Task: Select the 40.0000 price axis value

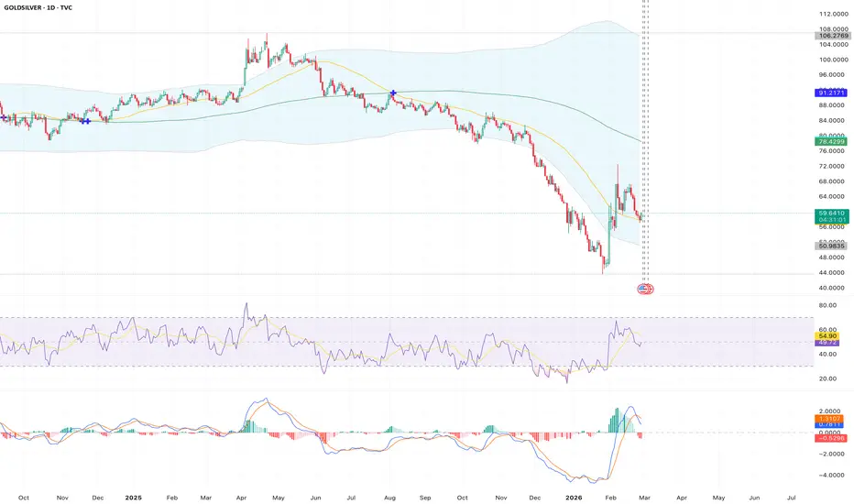Action: click(833, 288)
